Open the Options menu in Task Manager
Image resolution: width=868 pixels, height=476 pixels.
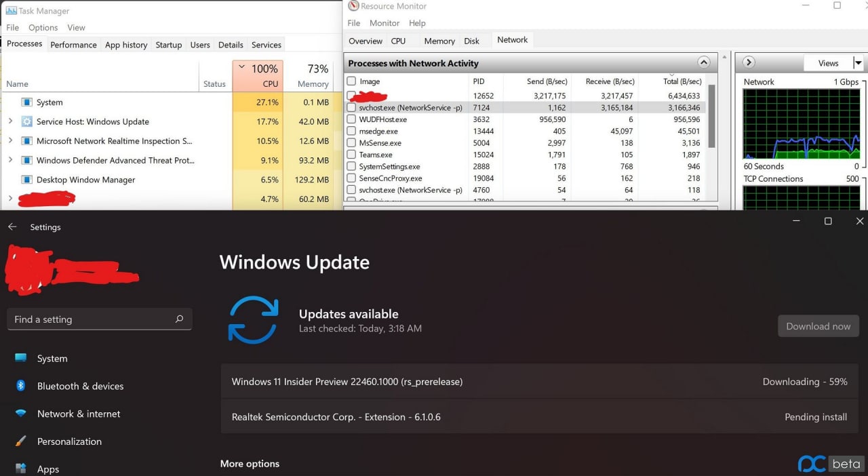43,28
